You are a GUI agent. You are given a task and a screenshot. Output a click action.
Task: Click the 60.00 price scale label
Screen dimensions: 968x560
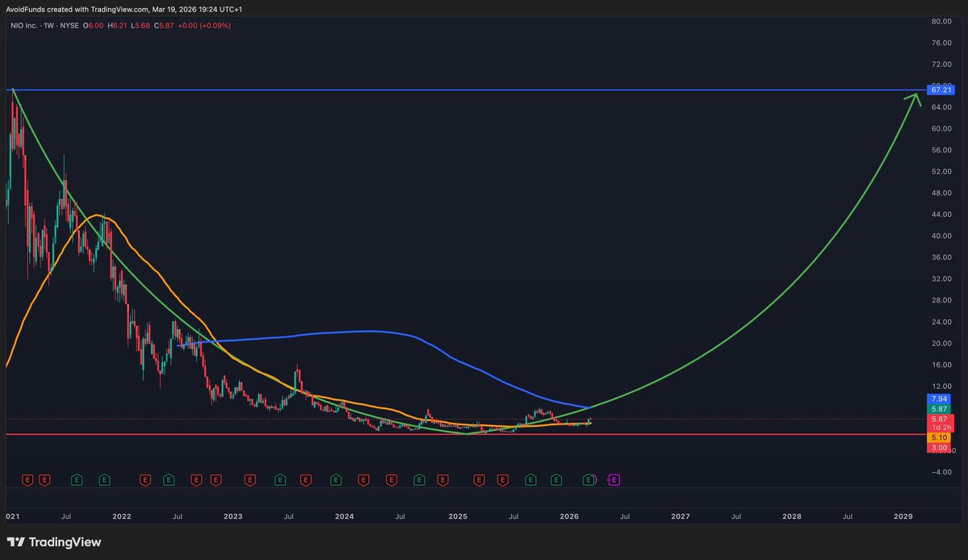coord(941,129)
